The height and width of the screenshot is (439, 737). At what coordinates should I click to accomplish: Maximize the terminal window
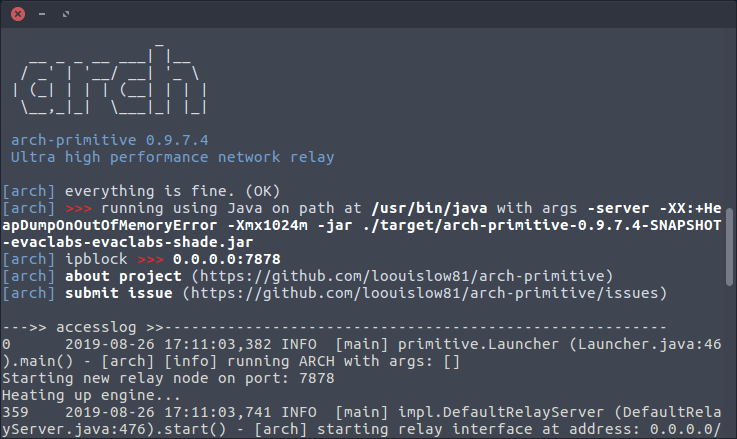[x=66, y=14]
